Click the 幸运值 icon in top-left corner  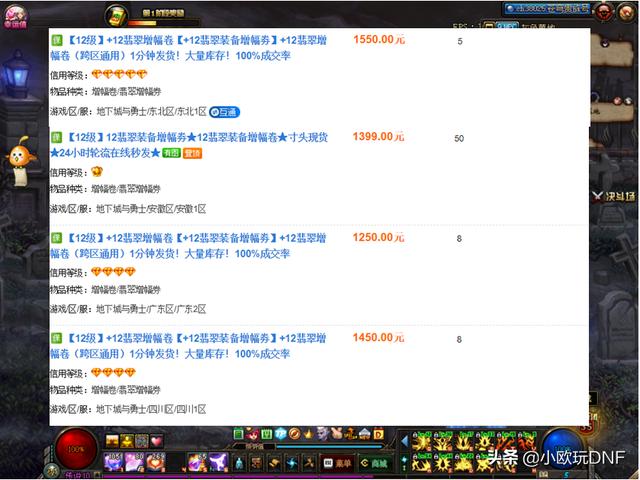click(x=18, y=17)
